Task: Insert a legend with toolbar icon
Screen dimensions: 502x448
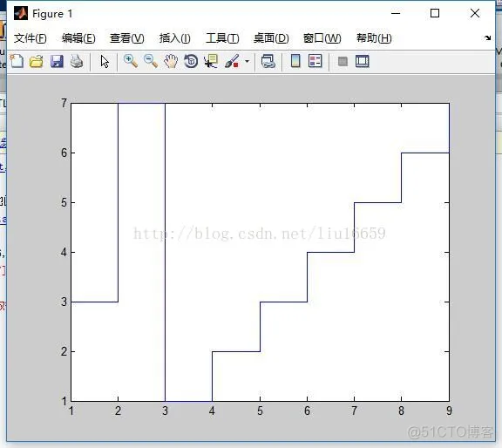Action: (x=315, y=61)
